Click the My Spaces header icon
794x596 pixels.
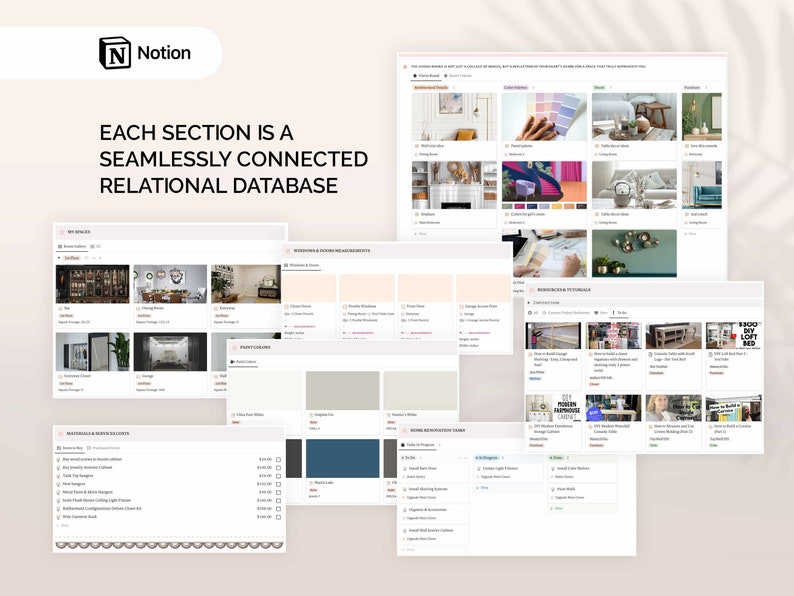click(x=62, y=232)
